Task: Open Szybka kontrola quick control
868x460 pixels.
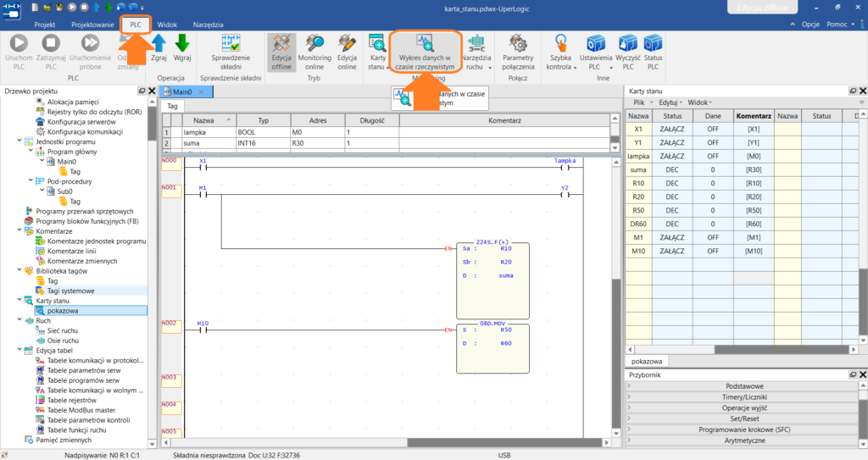Action: [561, 52]
